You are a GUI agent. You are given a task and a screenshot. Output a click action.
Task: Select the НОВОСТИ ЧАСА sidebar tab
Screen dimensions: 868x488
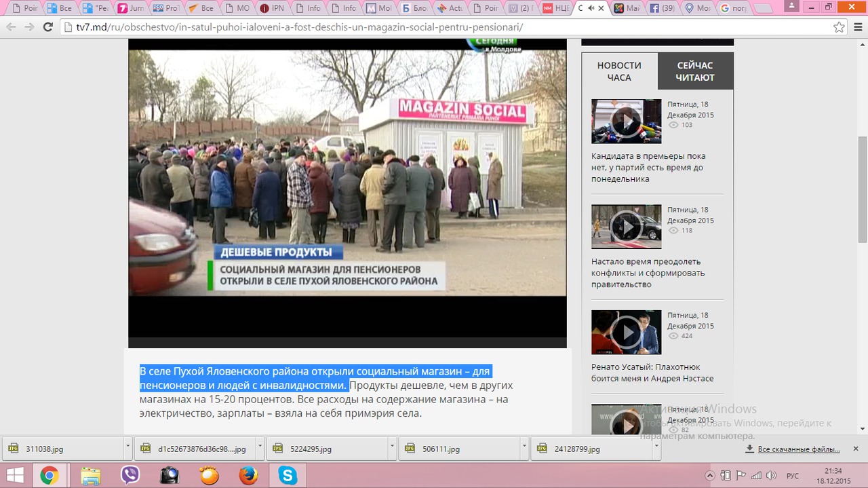[x=619, y=71]
